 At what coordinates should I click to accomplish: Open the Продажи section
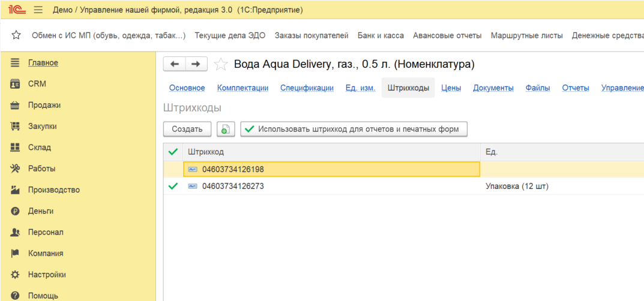point(44,106)
